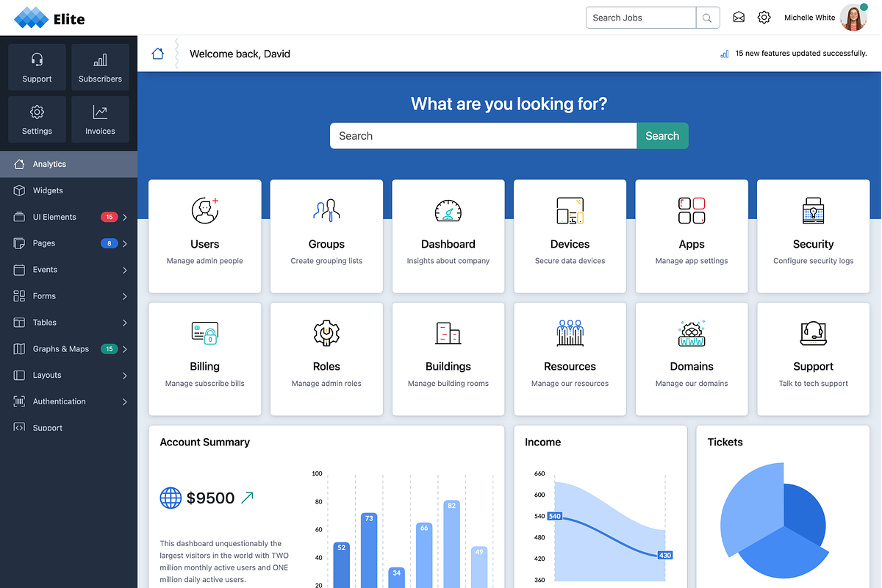Select Analytics in the sidebar
882x588 pixels.
pyautogui.click(x=50, y=163)
